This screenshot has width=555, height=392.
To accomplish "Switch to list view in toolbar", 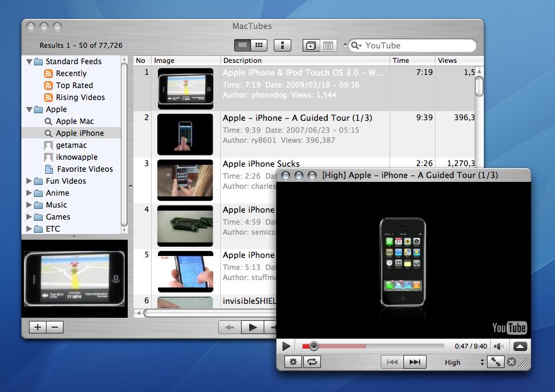I will pyautogui.click(x=242, y=45).
